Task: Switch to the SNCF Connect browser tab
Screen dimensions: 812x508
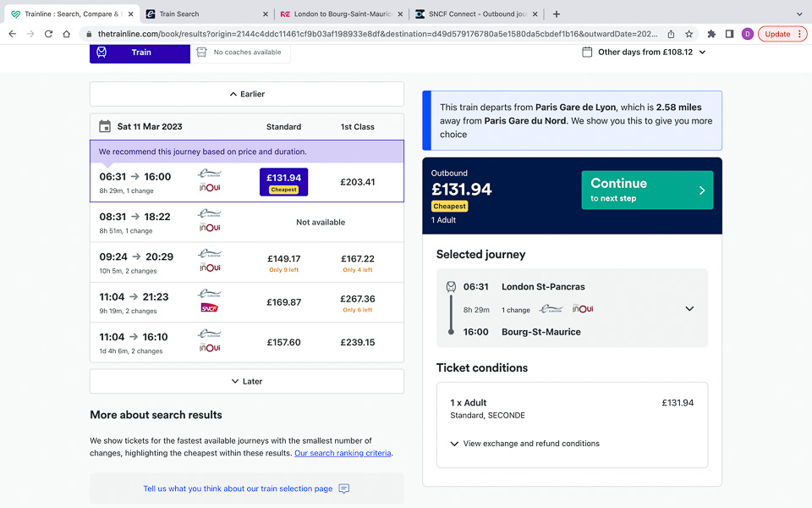Action: pos(476,14)
